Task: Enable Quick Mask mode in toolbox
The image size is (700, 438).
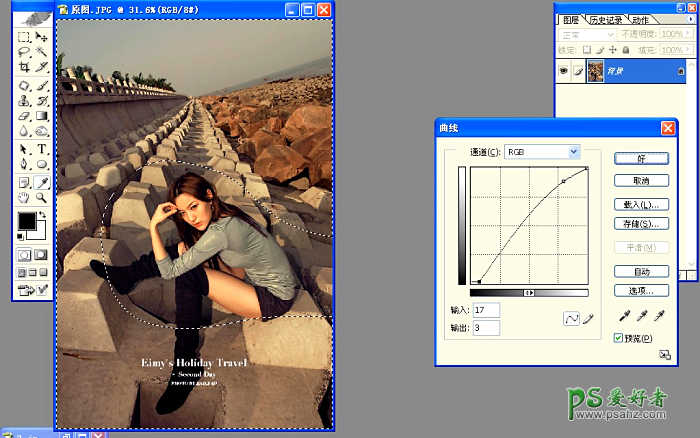Action: pyautogui.click(x=42, y=255)
